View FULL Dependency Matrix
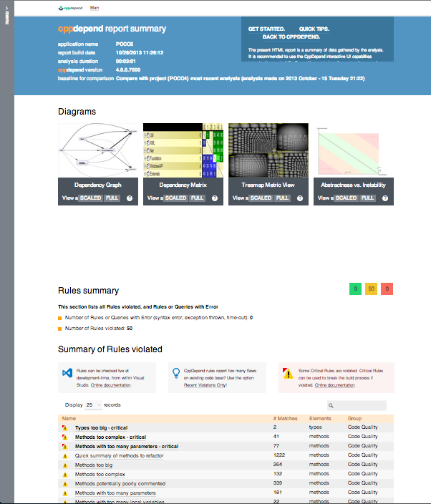The height and width of the screenshot is (504, 431). 197,198
